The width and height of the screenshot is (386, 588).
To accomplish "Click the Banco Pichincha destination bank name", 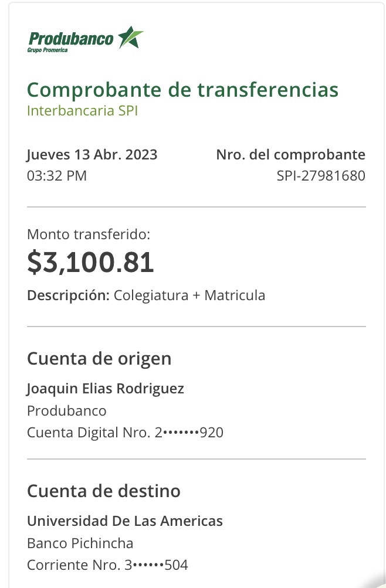I will point(80,543).
